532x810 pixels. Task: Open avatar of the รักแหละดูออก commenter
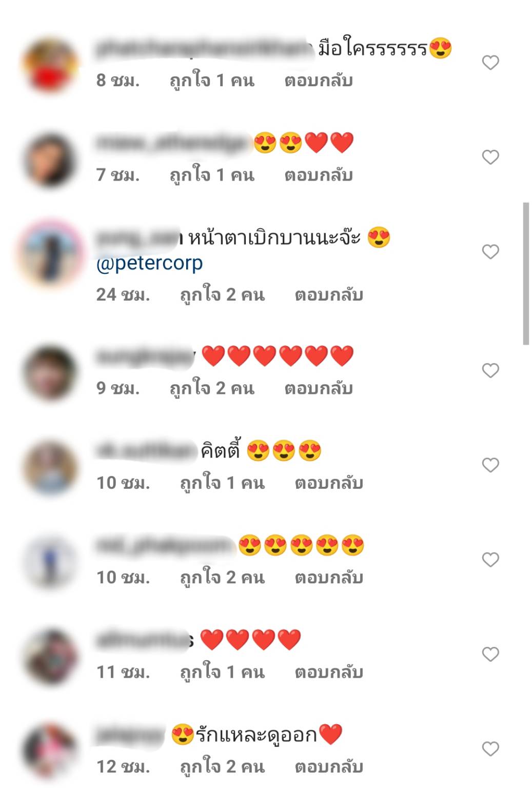pyautogui.click(x=50, y=750)
